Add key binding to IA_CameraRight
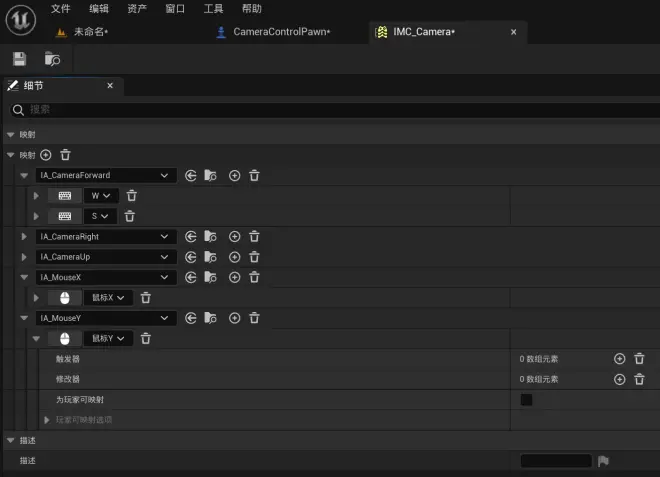This screenshot has height=477, width=660. tap(234, 237)
